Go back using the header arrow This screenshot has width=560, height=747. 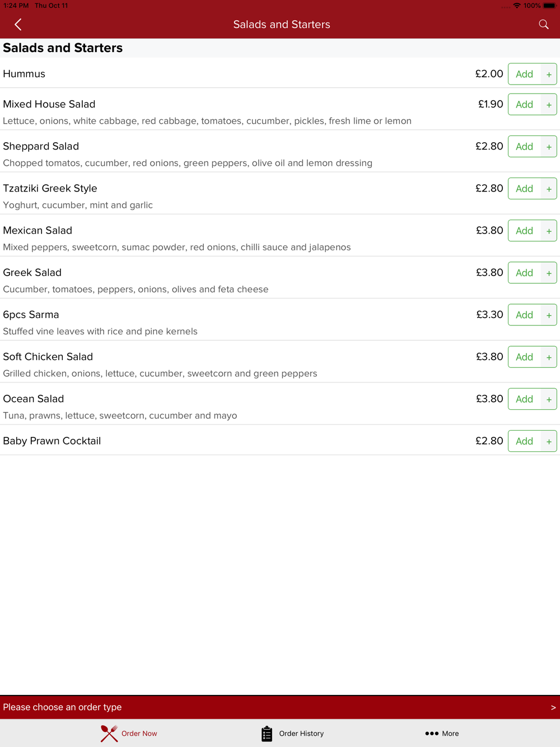[18, 25]
